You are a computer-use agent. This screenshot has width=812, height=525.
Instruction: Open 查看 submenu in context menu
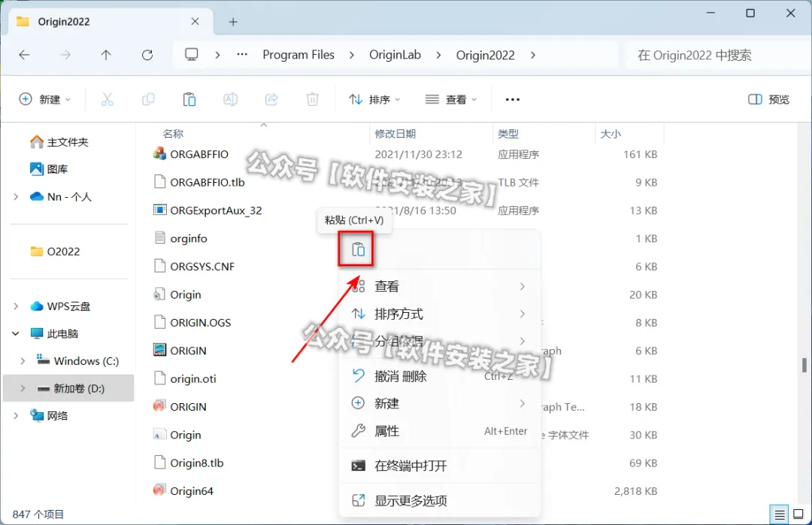point(440,286)
